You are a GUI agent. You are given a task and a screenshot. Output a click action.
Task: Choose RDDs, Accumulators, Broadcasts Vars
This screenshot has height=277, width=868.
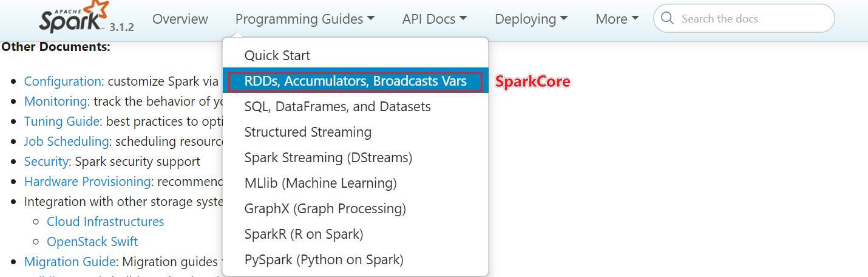356,81
